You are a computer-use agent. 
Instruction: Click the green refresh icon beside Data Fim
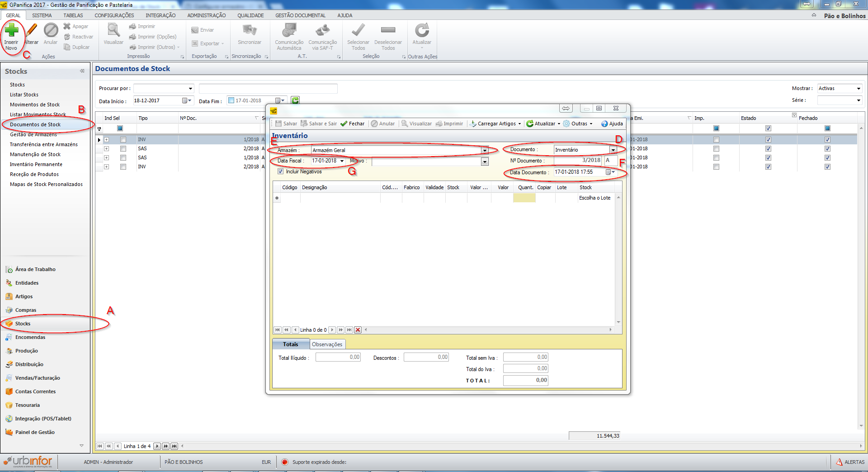tap(295, 100)
